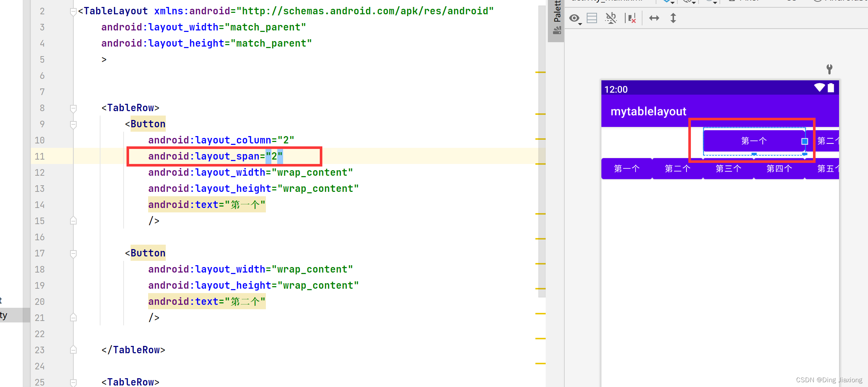Viewport: 868px width, 387px height.
Task: Collapse the TableLayout tag at line 2
Action: coord(73,12)
